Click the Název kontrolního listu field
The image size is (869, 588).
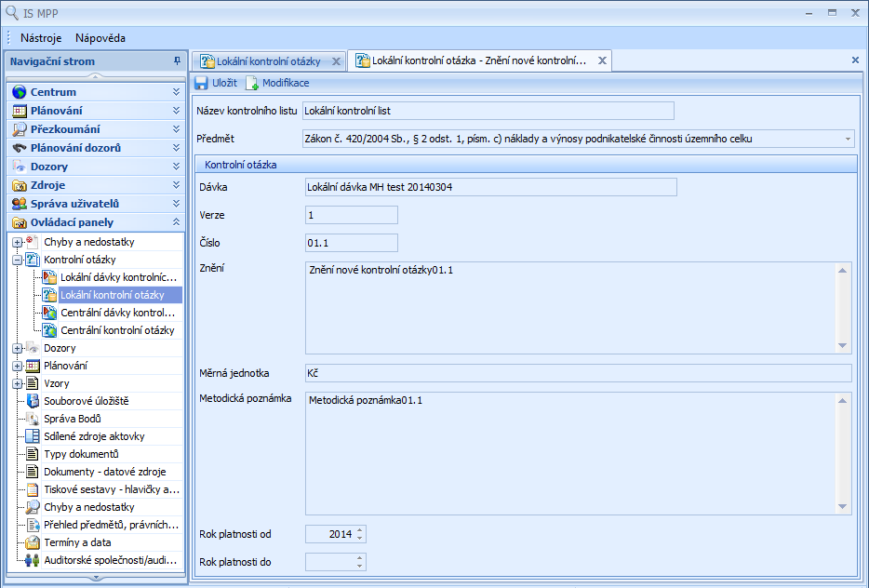point(488,111)
